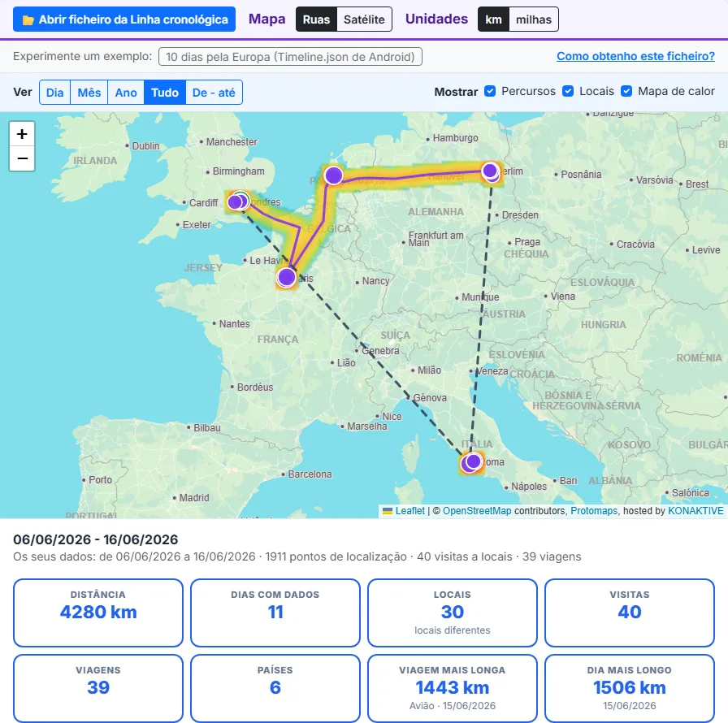Open 'Como obtenho este ficheiro?' help link
The height and width of the screenshot is (723, 728).
(x=635, y=56)
